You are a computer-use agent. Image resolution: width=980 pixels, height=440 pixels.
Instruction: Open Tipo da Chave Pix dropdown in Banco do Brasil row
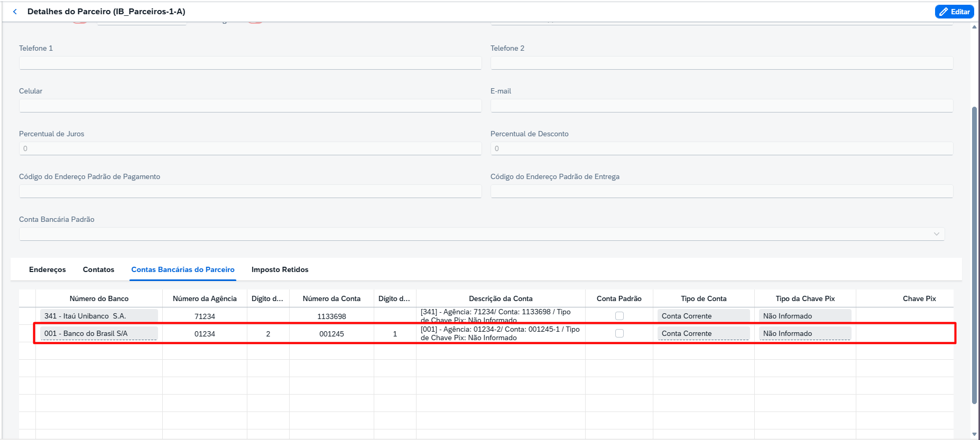tap(805, 333)
